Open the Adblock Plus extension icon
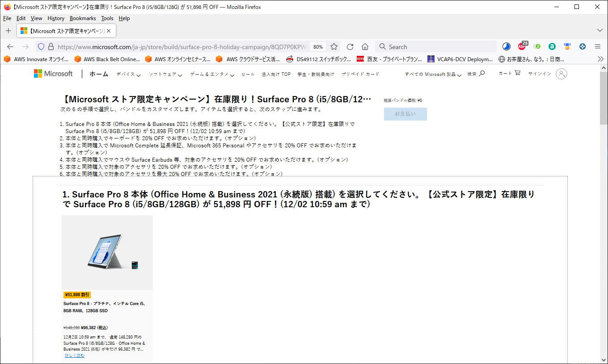The image size is (608, 364). click(x=522, y=46)
